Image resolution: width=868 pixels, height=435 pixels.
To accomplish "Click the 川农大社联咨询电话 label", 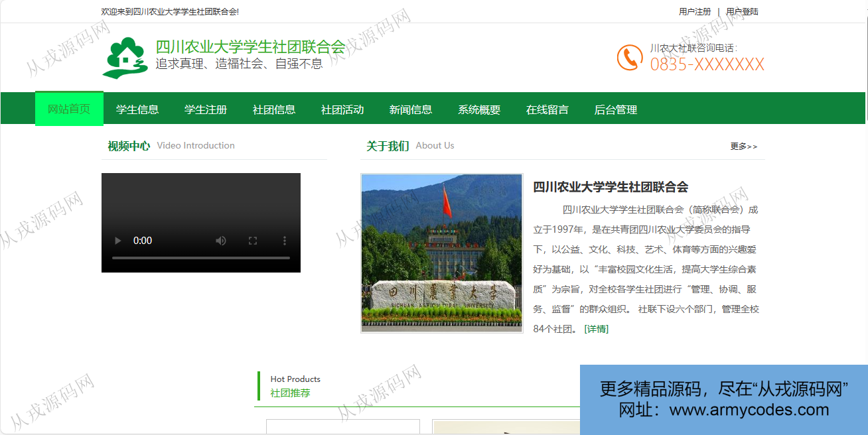I will point(693,48).
